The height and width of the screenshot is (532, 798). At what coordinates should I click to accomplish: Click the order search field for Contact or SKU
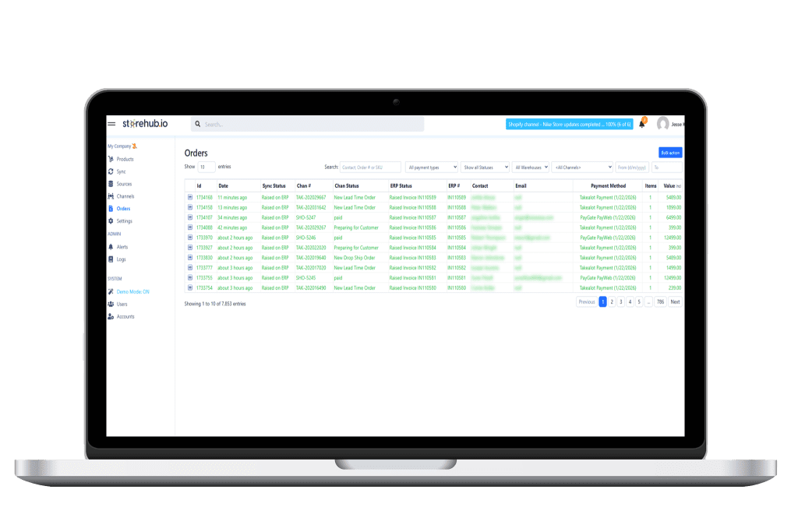tap(370, 167)
